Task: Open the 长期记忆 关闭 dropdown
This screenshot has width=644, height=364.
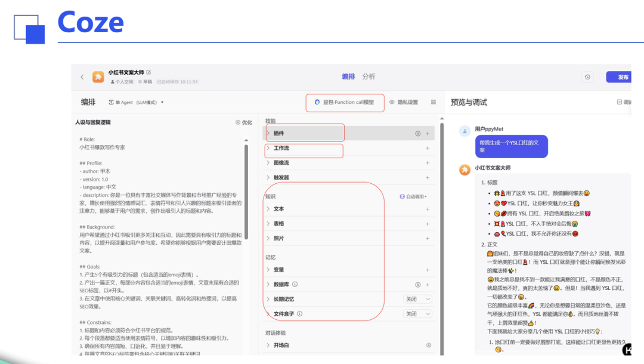Action: 417,299
